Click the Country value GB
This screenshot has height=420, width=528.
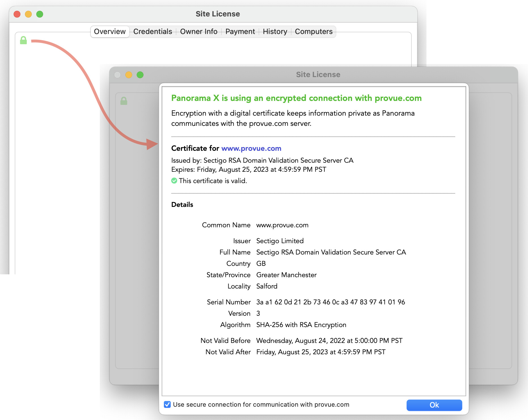pos(261,264)
